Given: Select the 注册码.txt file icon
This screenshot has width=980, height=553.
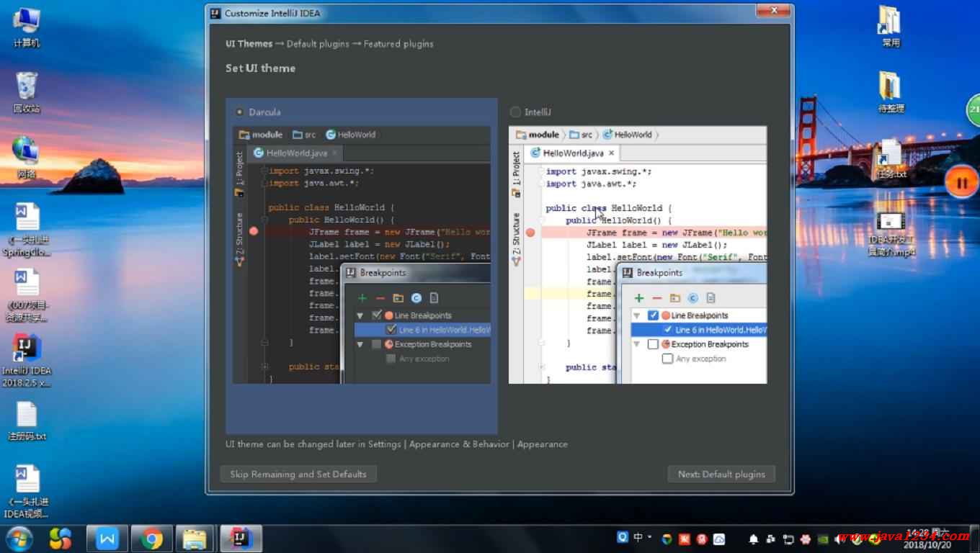Looking at the screenshot, I should pos(27,421).
